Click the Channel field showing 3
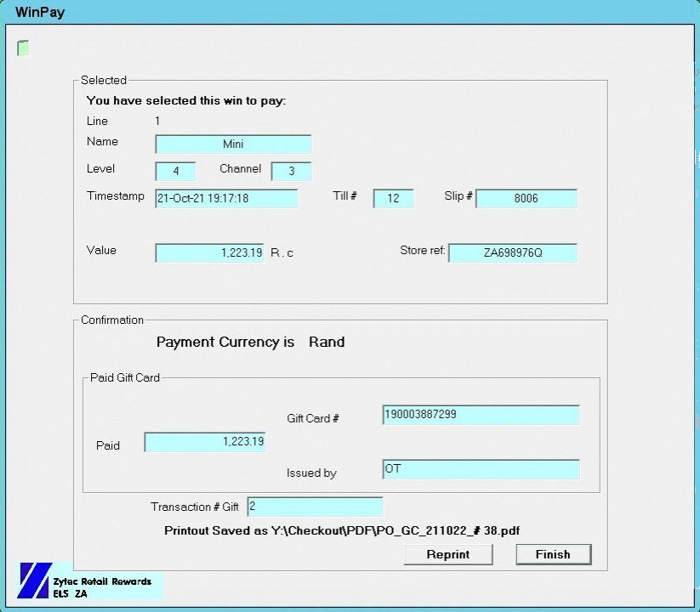 291,172
